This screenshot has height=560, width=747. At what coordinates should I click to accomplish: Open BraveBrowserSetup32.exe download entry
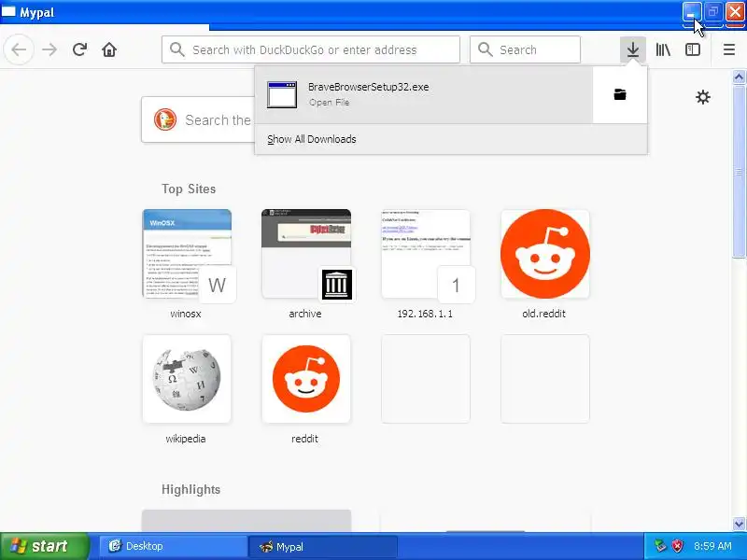click(424, 94)
